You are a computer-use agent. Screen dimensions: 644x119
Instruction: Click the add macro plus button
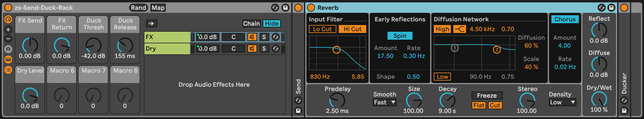[x=8, y=30]
